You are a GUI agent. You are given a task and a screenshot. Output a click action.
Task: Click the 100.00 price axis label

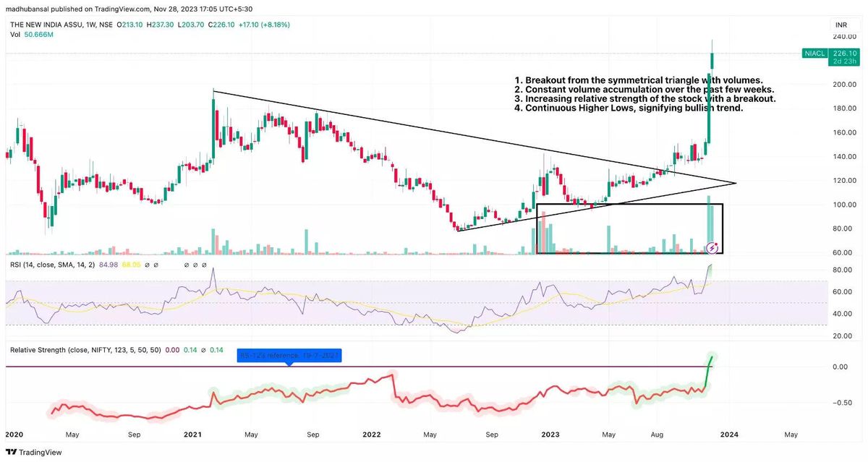coord(845,205)
